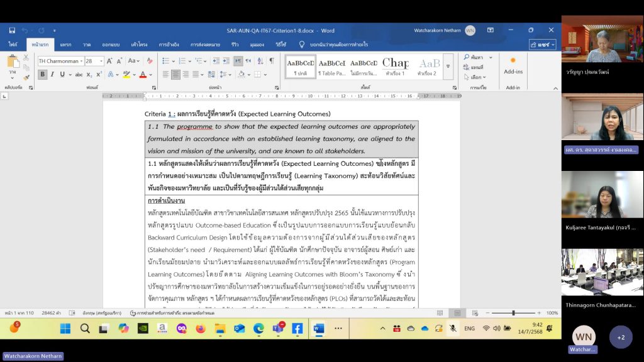This screenshot has height=362, width=644.
Task: Click the zoom slider handle in status bar
Action: [x=513, y=313]
